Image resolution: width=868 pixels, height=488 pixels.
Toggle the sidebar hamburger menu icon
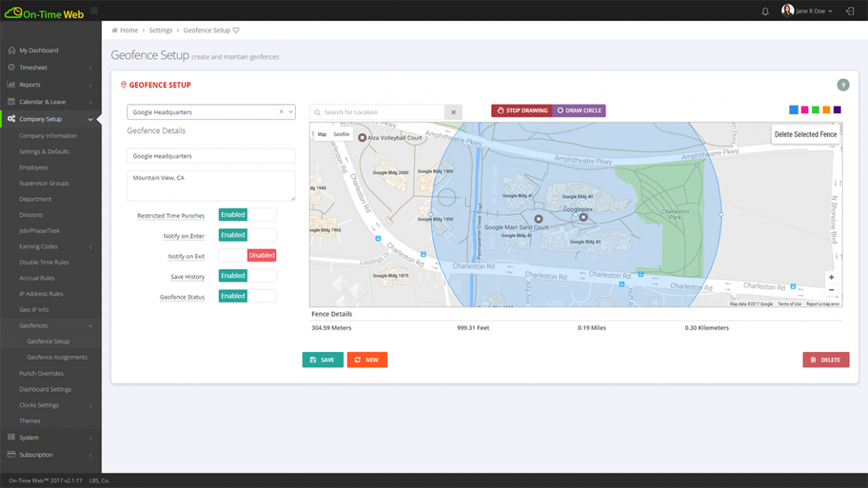[x=94, y=11]
